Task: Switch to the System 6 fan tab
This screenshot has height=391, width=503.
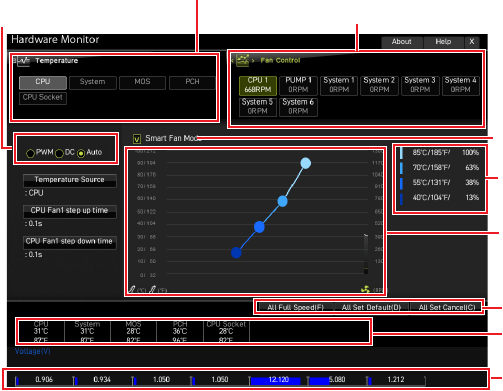Action: [298, 107]
